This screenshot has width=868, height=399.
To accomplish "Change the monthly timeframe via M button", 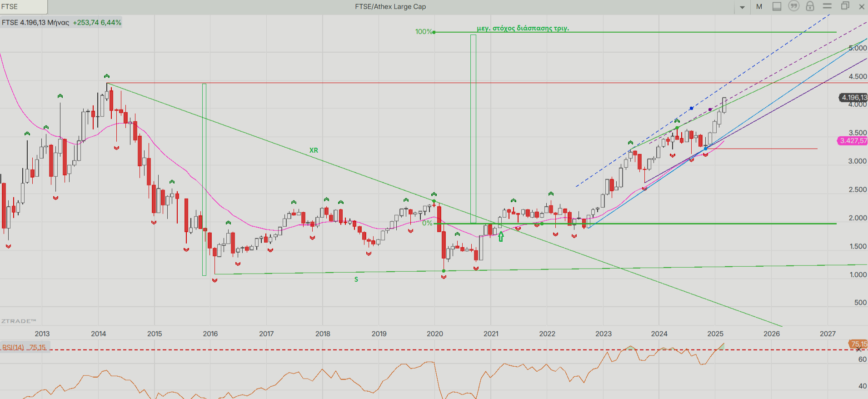I will (759, 6).
